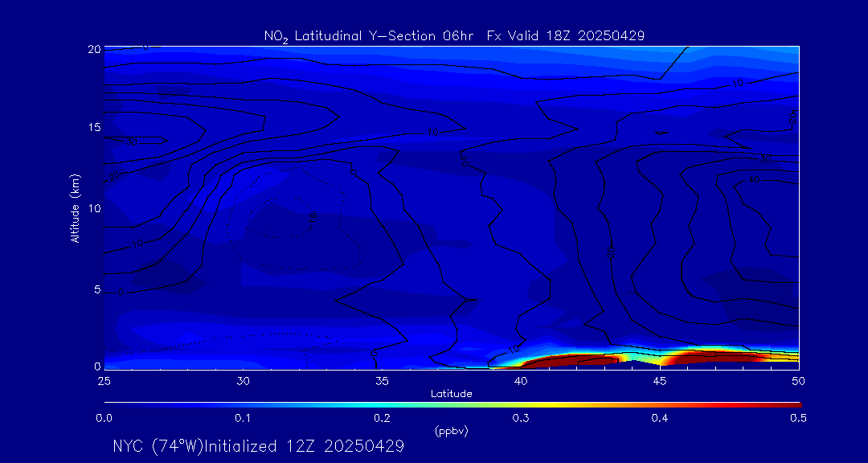
Task: Click color bar tick label "0.2"
Action: point(382,419)
